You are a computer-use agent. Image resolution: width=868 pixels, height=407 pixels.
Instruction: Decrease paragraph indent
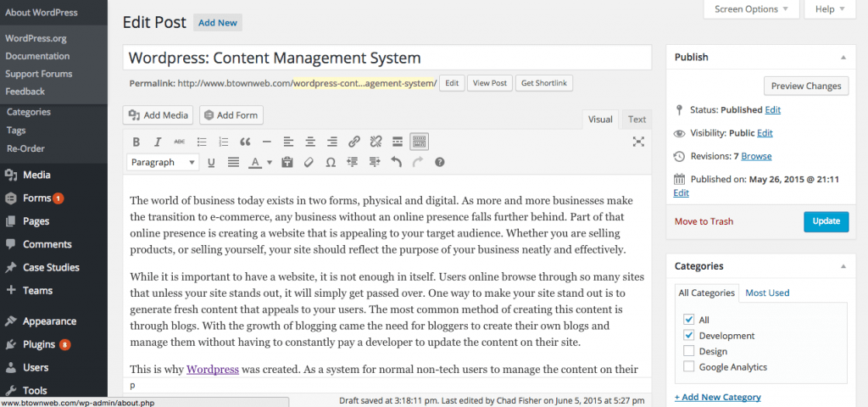353,162
